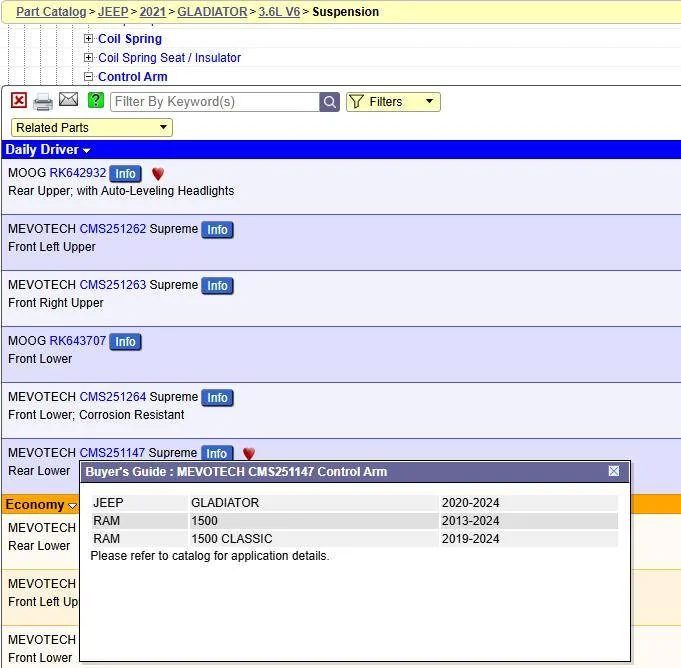Collapse the Control Arm tree node
This screenshot has width=681, height=668.
click(88, 76)
